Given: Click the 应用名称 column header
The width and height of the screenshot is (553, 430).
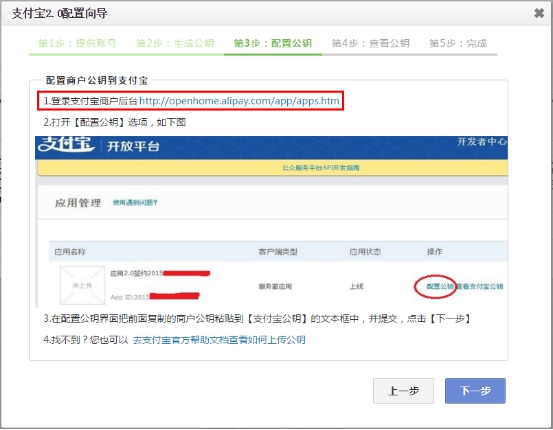Looking at the screenshot, I should tap(70, 252).
